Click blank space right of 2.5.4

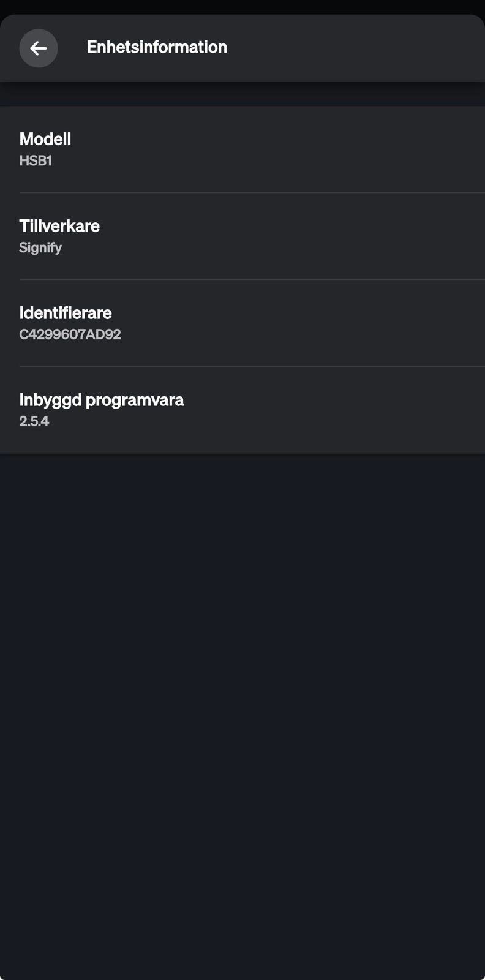click(276, 421)
